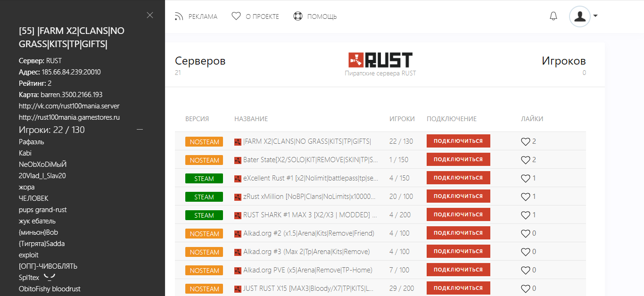This screenshot has height=296, width=644.
Task: Like the zRust xMillion server
Action: coord(526,197)
